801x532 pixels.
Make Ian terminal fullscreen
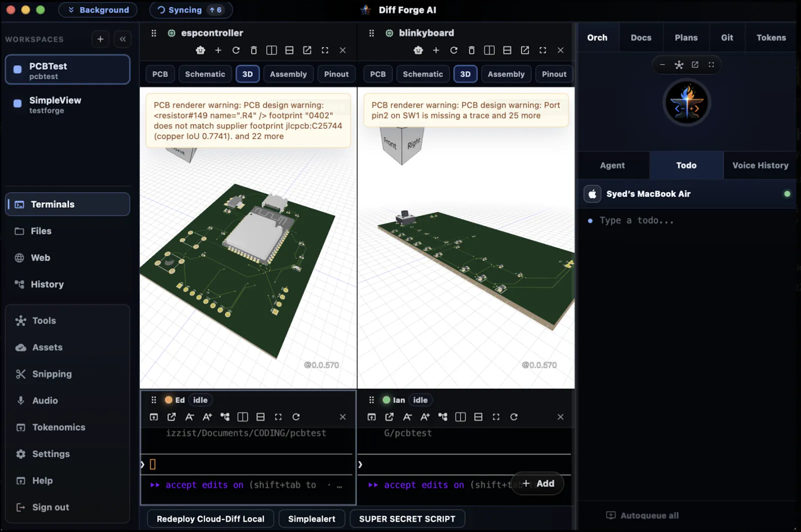496,417
